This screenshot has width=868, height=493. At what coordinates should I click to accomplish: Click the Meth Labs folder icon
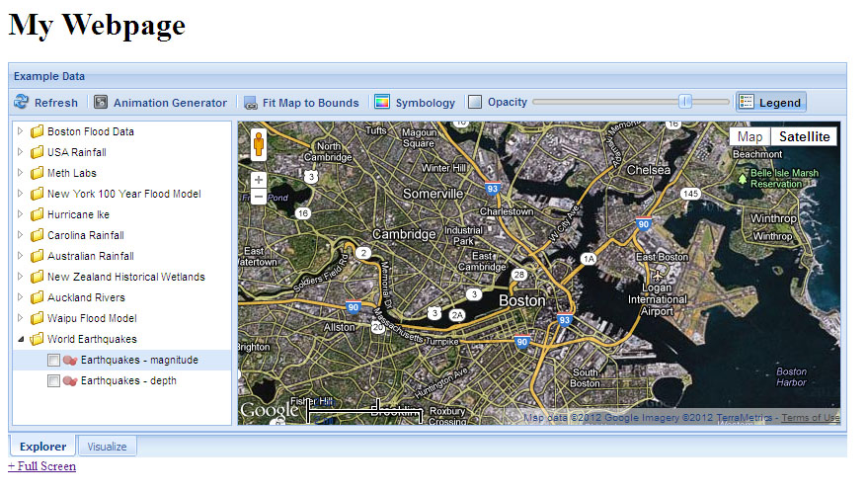pos(38,173)
